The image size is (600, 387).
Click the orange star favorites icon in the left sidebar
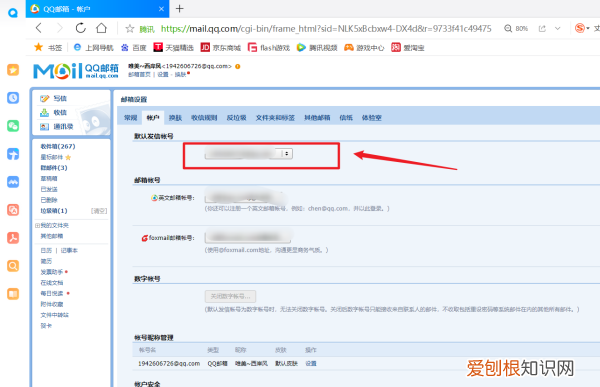point(13,70)
